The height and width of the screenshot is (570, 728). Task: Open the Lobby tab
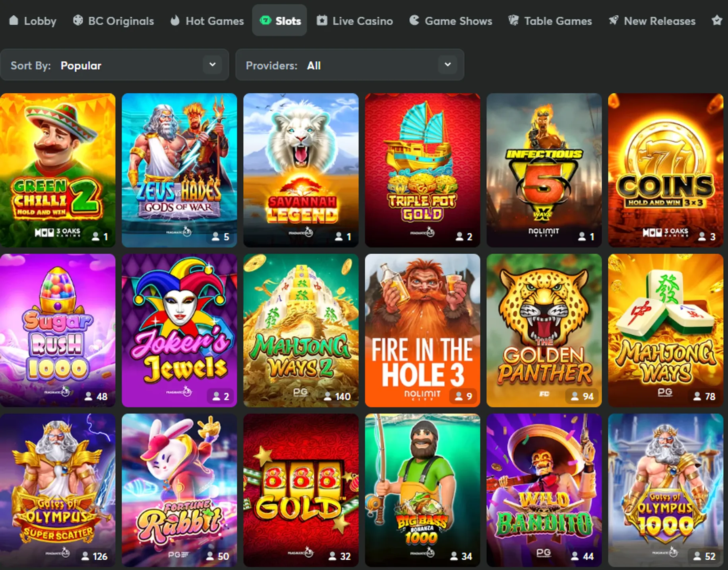click(x=33, y=21)
